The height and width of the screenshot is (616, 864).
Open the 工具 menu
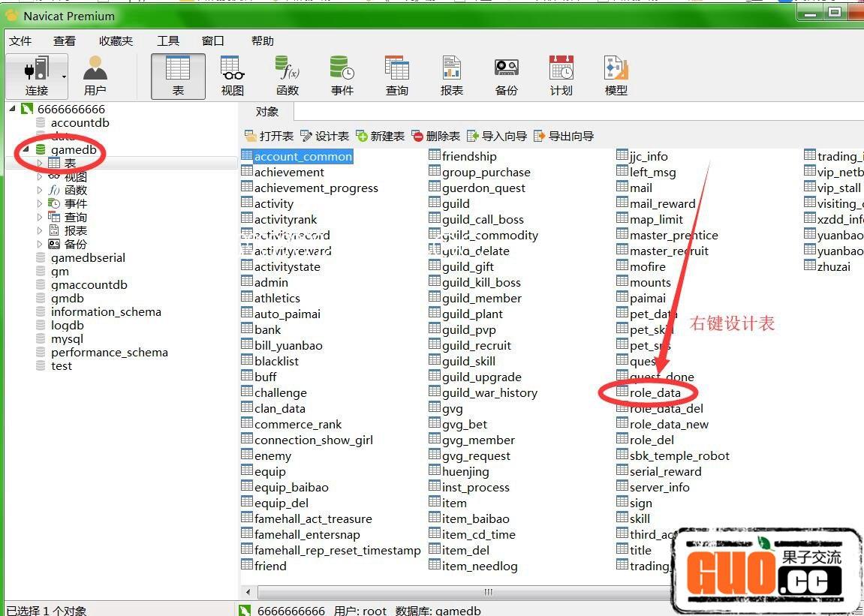coord(167,41)
